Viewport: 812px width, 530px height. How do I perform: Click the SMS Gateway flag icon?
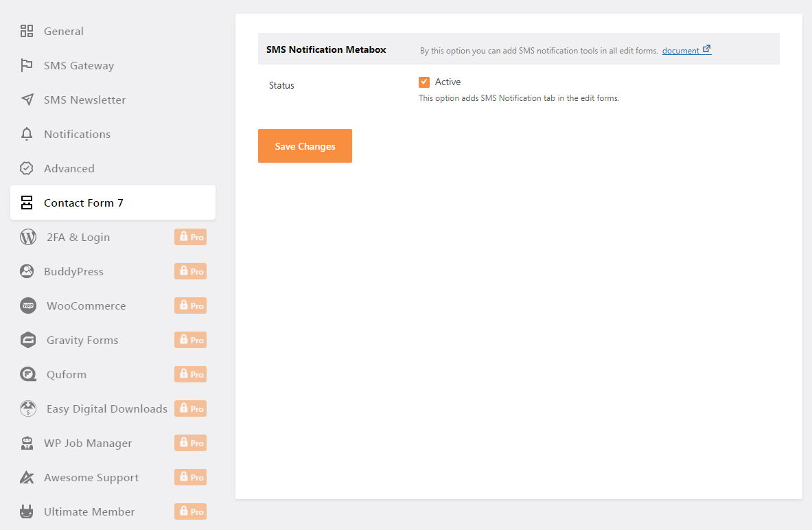point(27,65)
